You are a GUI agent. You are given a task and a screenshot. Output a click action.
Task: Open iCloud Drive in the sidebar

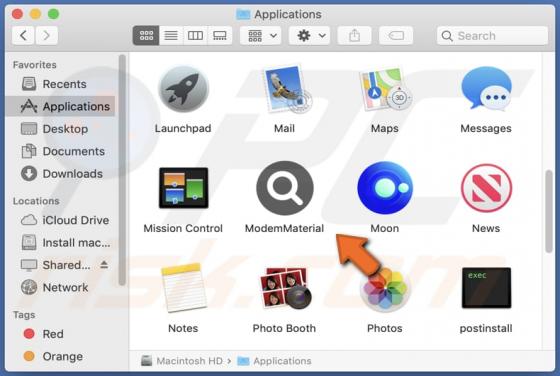tap(61, 220)
